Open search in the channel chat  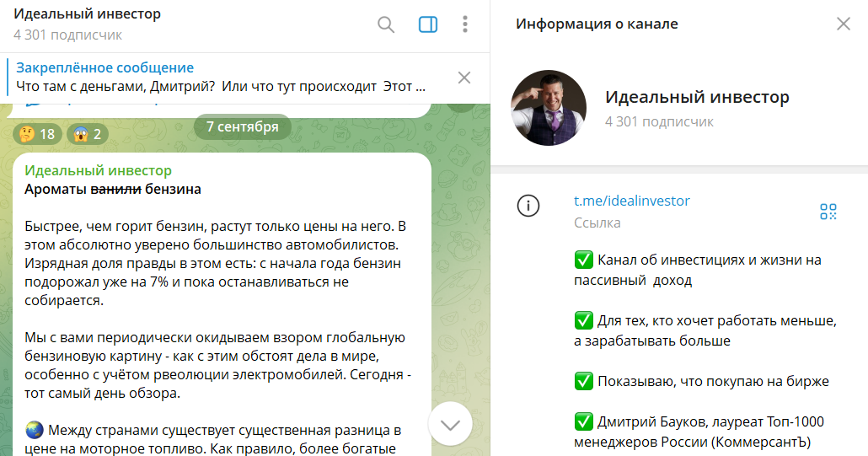(386, 24)
